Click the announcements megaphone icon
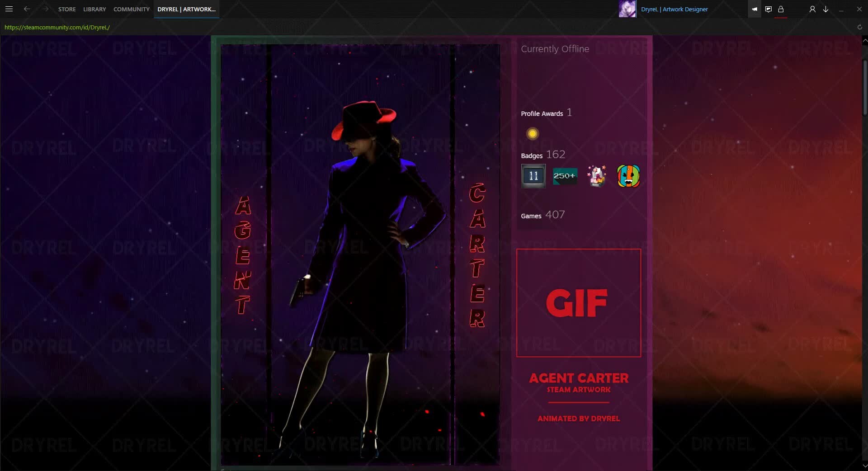 (754, 9)
